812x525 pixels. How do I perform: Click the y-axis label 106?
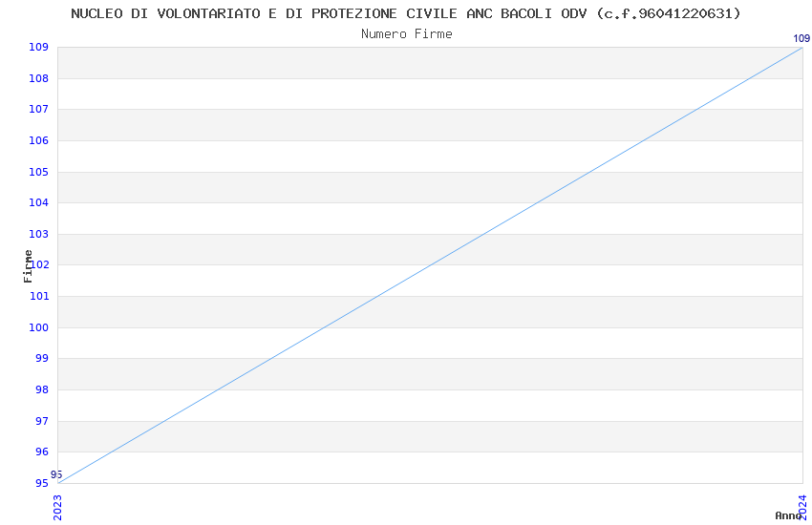(39, 140)
